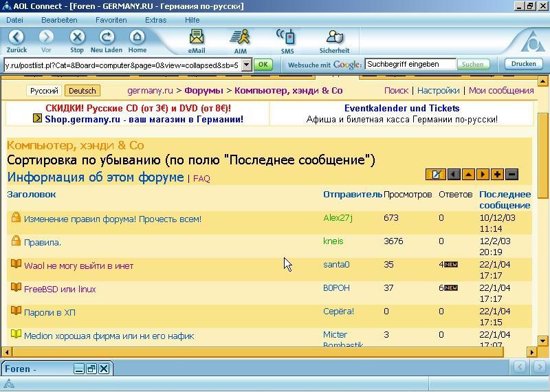Open user profile Alex27j
Screen dimensions: 550x392
click(x=338, y=218)
